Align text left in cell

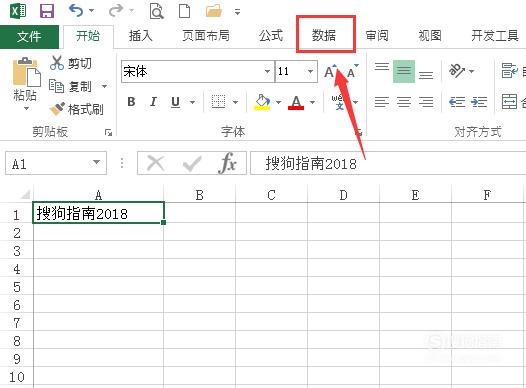[x=382, y=102]
